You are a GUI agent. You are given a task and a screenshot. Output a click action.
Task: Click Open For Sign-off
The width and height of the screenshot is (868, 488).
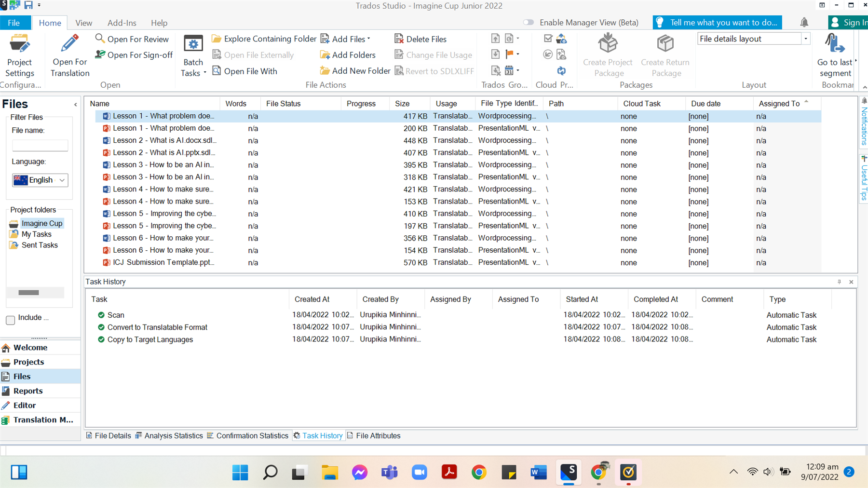(134, 54)
